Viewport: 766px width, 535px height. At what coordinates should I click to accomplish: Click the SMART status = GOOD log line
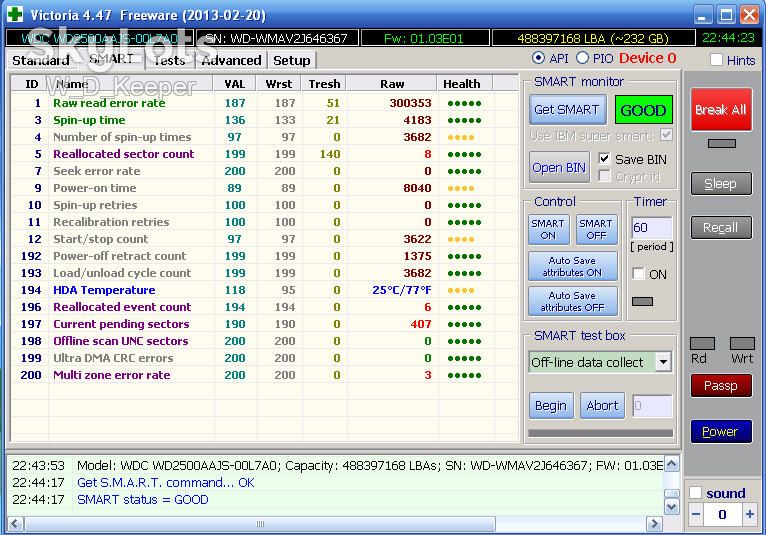143,499
